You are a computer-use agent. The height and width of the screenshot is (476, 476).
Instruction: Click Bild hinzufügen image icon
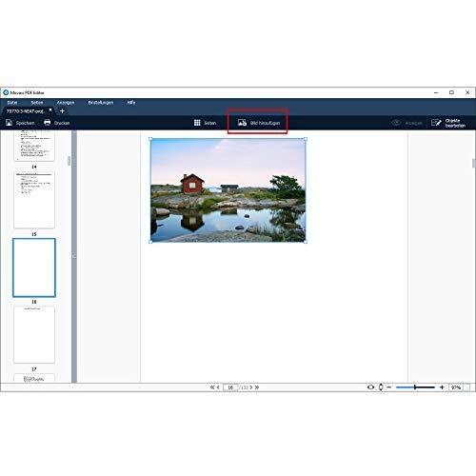(242, 123)
